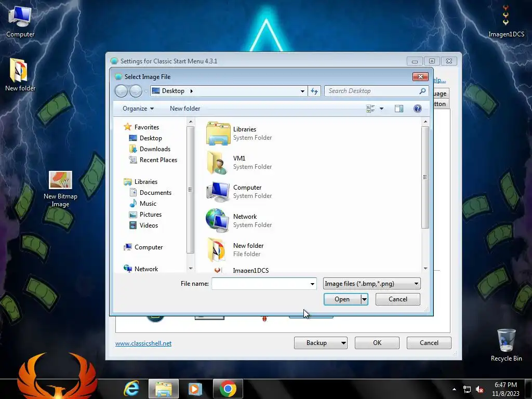Open the recent pages dropdown near Back button
532x399 pixels.
[x=146, y=91]
